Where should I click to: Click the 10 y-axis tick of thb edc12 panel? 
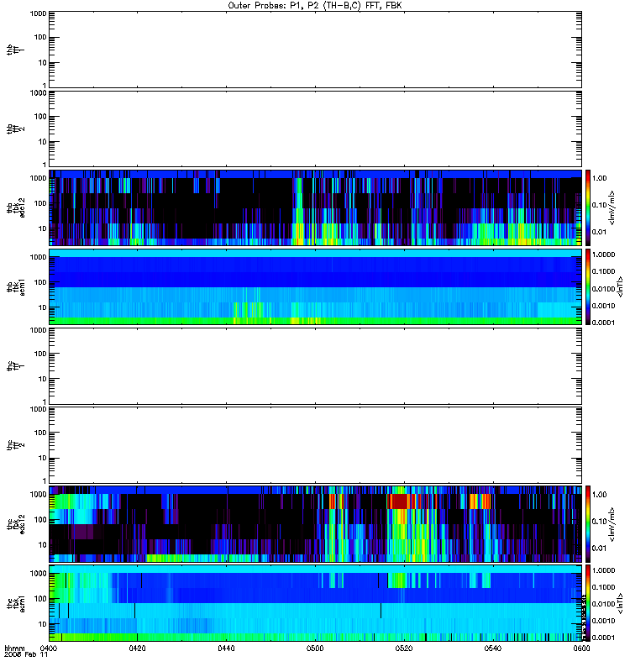tap(43, 228)
